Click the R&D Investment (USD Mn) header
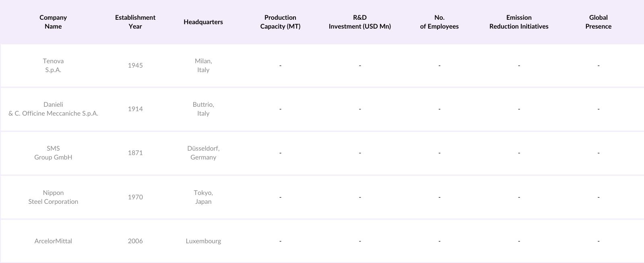The height and width of the screenshot is (263, 644). [360, 22]
